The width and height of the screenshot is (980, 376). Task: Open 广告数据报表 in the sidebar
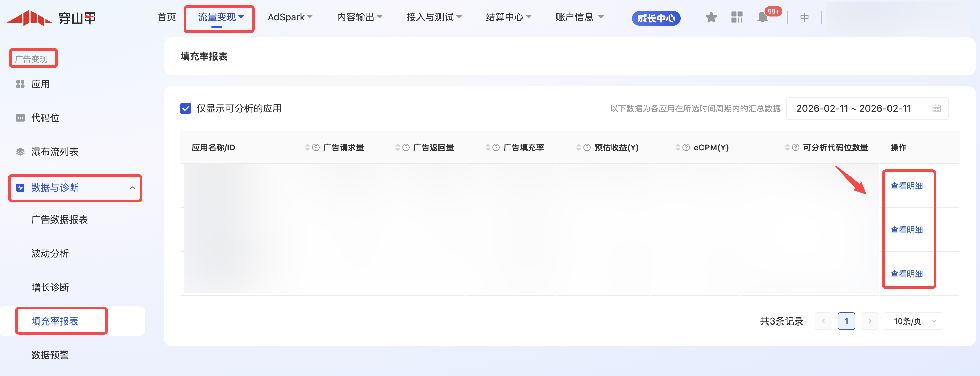(x=59, y=220)
